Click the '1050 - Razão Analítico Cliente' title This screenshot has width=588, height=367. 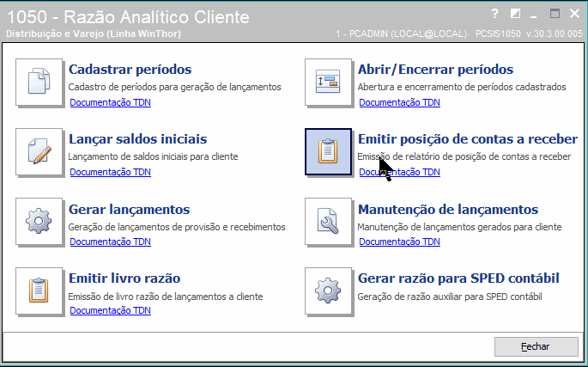coord(128,17)
